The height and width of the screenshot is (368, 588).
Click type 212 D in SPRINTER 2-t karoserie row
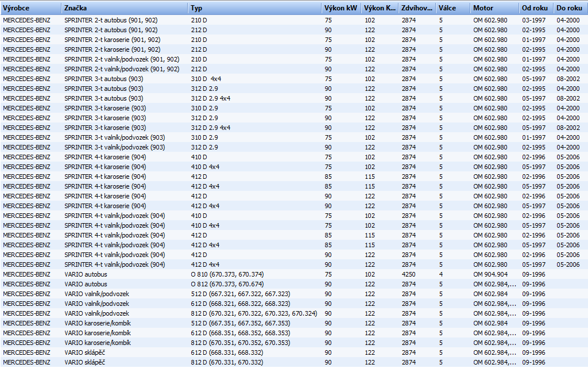click(x=199, y=49)
